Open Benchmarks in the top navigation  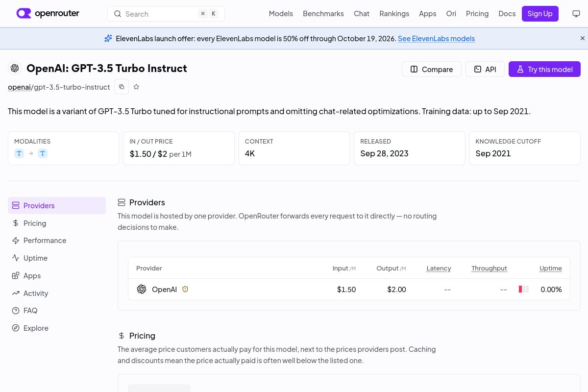pos(323,14)
